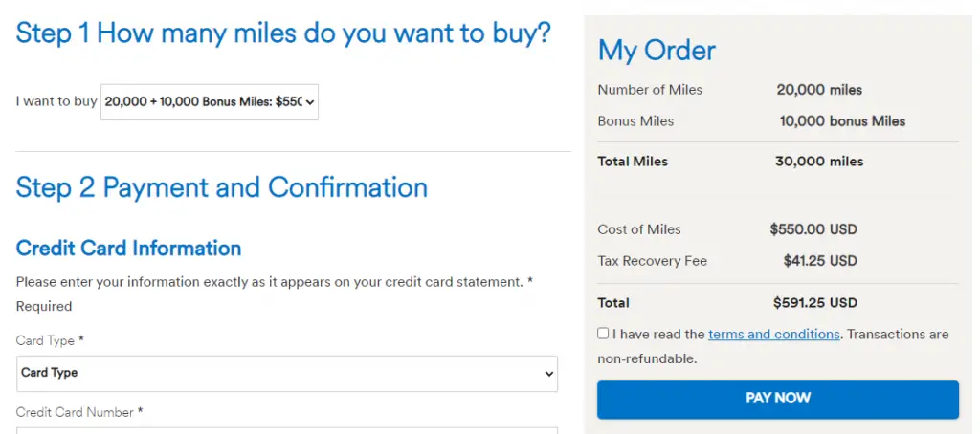This screenshot has width=980, height=434.
Task: Click the Card Type field label
Action: click(x=50, y=340)
